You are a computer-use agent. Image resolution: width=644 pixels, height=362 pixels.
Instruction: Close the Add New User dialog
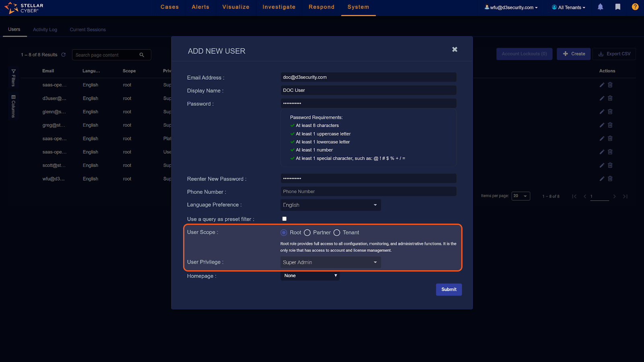[454, 49]
